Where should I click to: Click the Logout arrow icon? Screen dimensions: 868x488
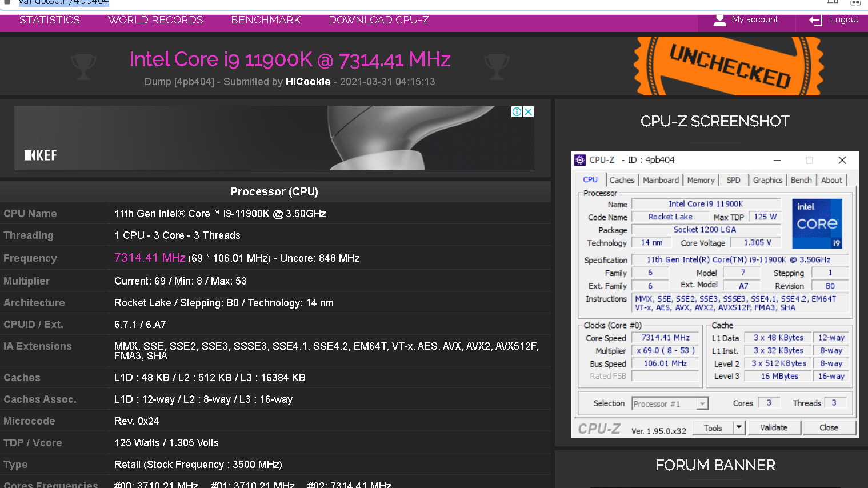815,21
